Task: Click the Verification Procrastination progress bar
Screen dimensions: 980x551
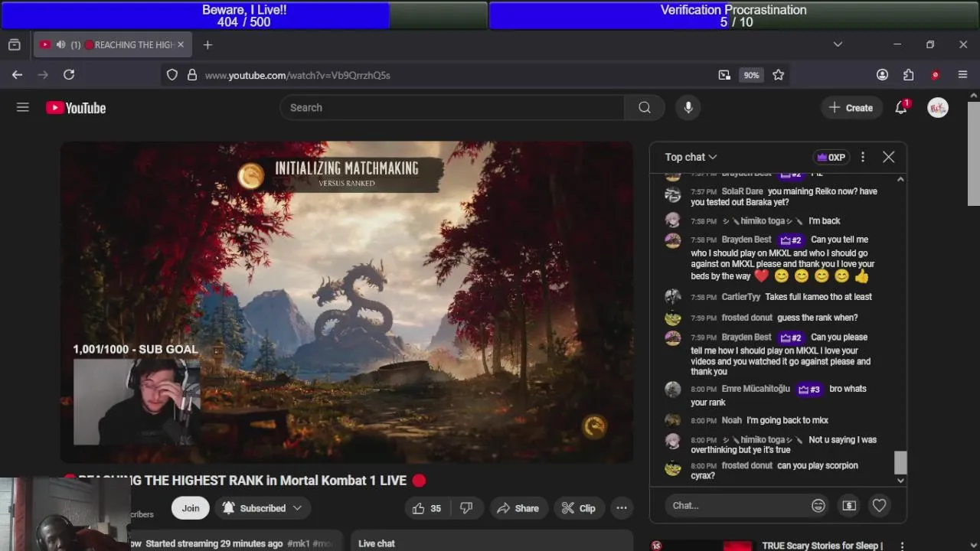Action: point(733,15)
